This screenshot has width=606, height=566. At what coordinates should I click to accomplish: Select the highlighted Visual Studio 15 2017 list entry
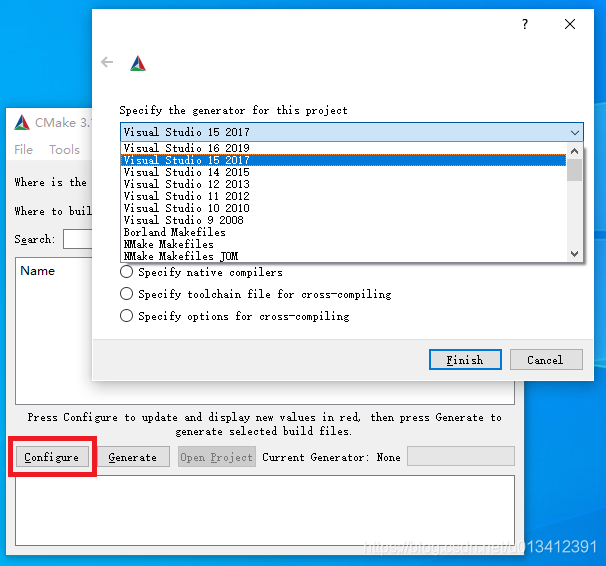tap(343, 160)
